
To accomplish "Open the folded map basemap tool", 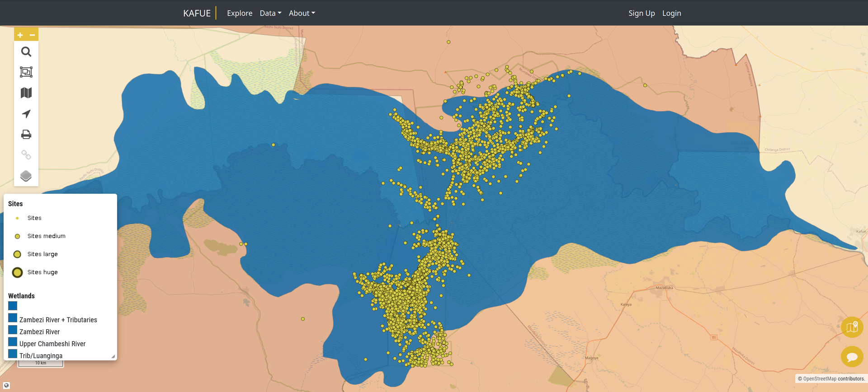I will tap(26, 93).
